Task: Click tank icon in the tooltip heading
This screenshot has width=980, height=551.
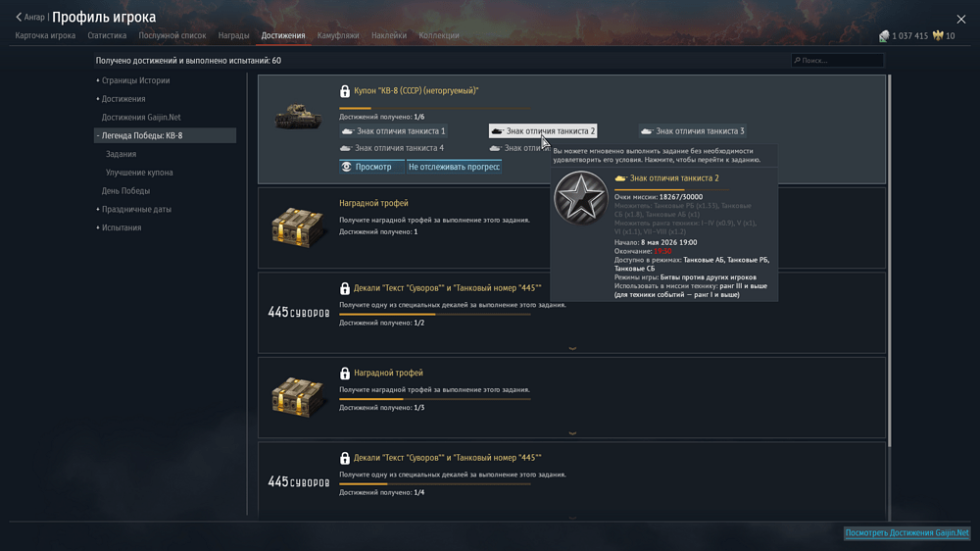Action: [x=620, y=178]
